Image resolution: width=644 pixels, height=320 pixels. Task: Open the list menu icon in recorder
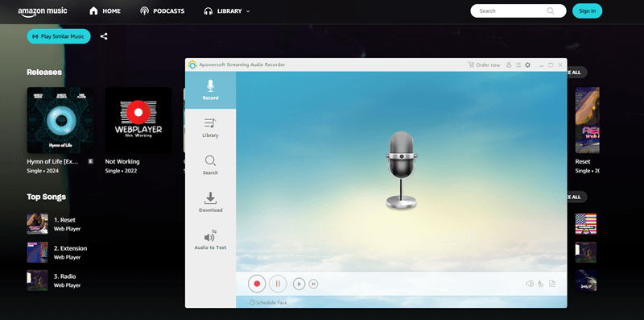tap(518, 65)
